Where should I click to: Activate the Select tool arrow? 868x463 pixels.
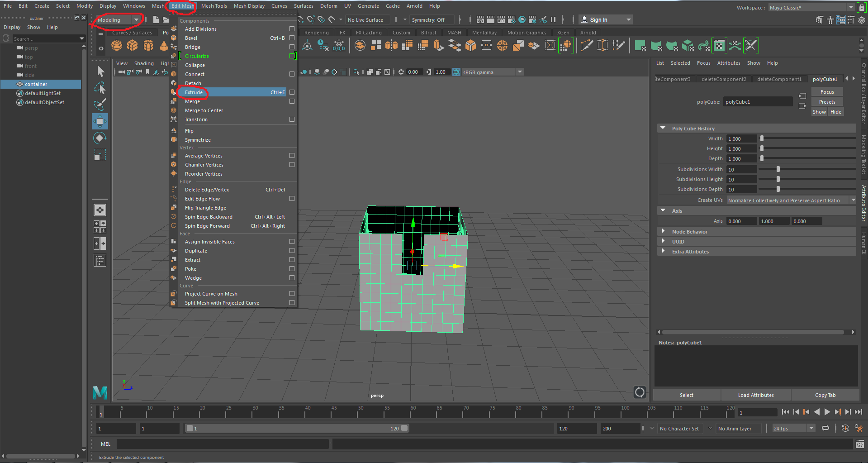[100, 71]
